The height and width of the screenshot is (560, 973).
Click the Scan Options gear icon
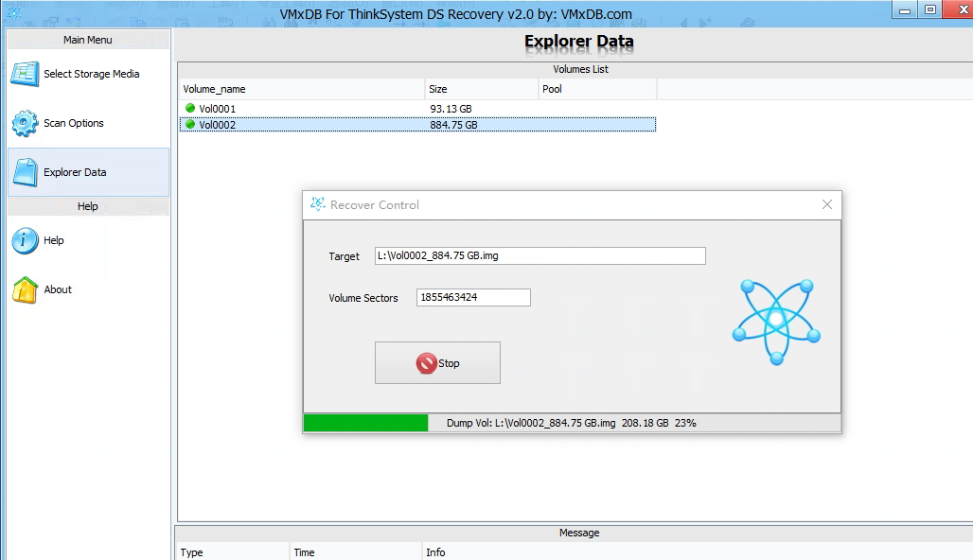coord(25,123)
